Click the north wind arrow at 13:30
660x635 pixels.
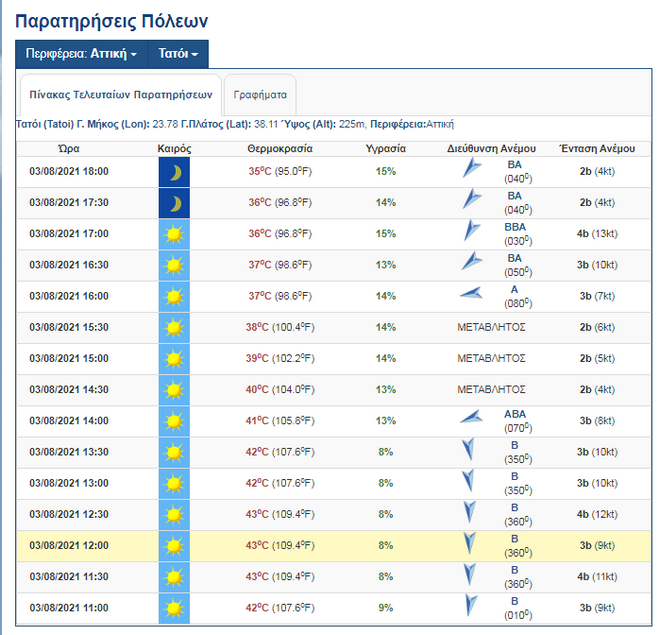coord(468,451)
